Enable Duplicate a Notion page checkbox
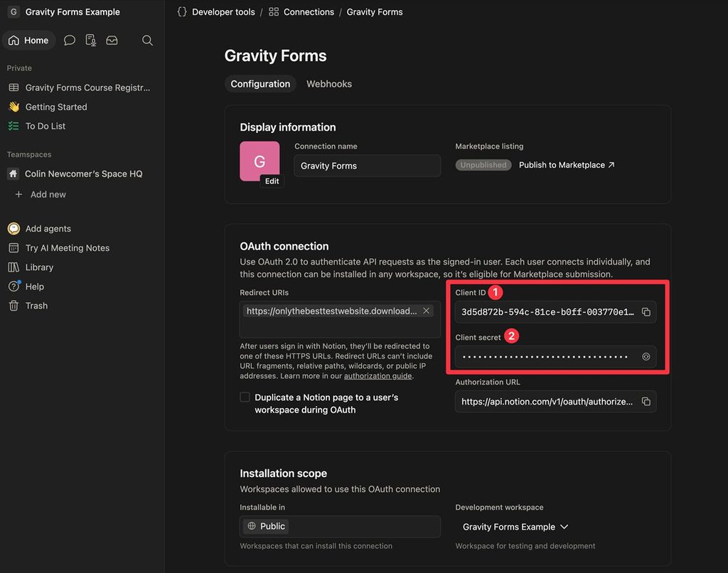Image resolution: width=728 pixels, height=573 pixels. tap(245, 397)
